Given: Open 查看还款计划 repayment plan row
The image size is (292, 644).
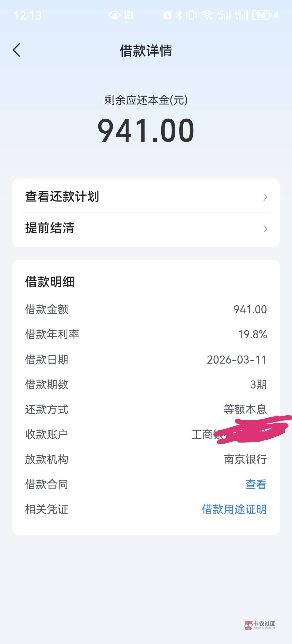Looking at the screenshot, I should 62,197.
